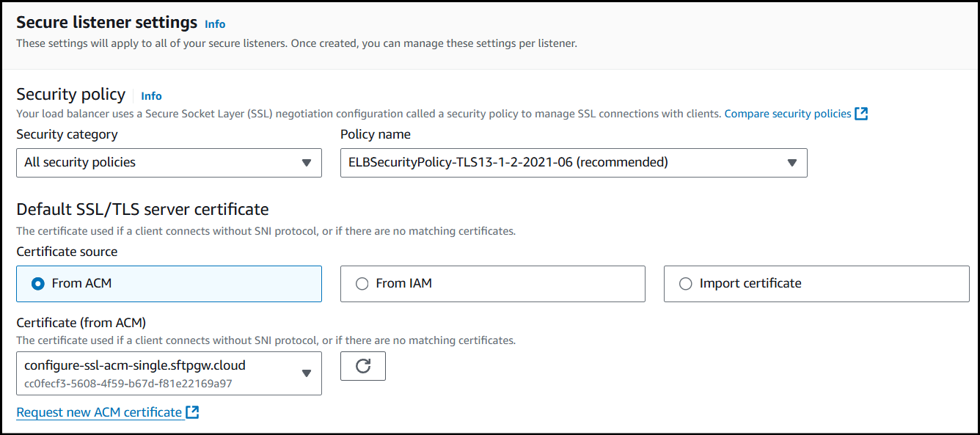Select the From ACM radio button
Screen dimensions: 980x435
38,284
